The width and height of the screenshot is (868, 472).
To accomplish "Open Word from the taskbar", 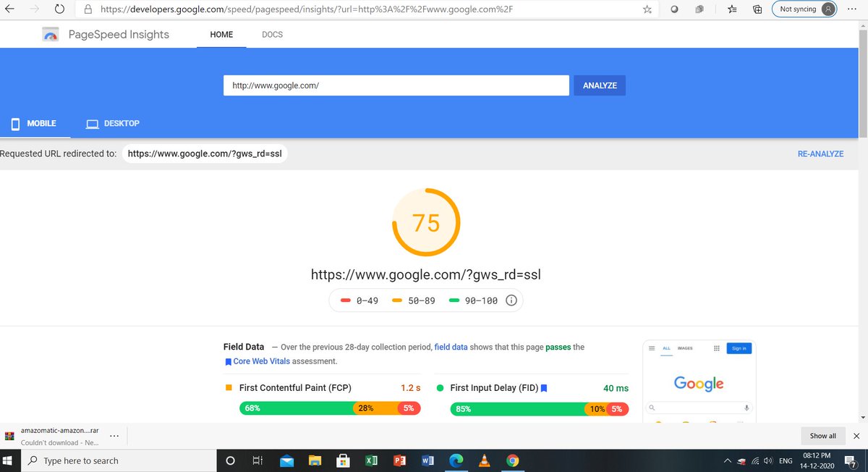I will [427, 460].
